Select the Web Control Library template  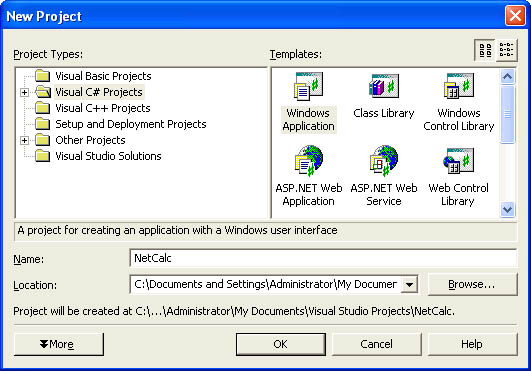coord(458,177)
